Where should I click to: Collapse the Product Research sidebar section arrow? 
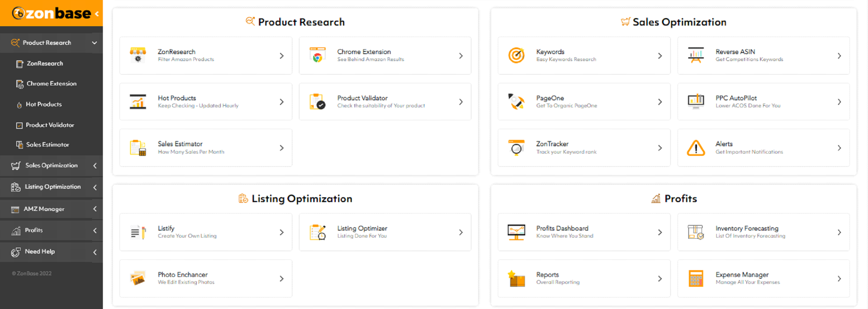coord(94,43)
